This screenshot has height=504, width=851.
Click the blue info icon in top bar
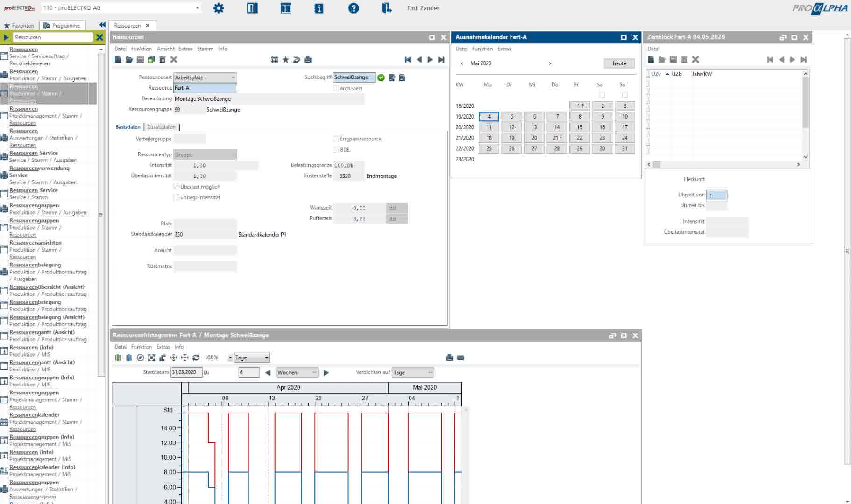pos(319,8)
